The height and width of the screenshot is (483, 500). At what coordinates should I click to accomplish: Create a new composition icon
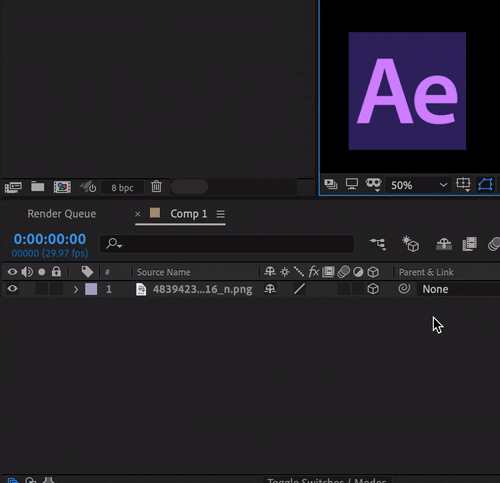pyautogui.click(x=62, y=187)
